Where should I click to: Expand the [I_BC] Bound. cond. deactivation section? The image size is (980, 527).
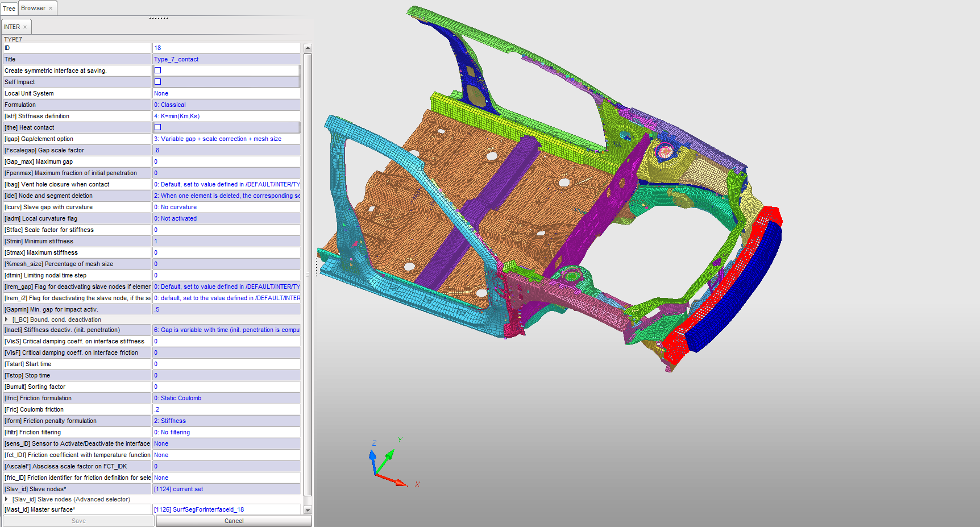click(6, 319)
